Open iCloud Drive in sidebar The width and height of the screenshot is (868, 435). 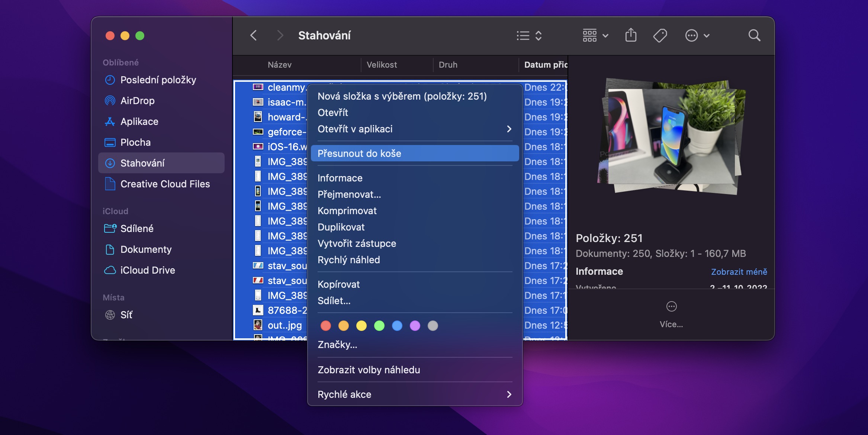tap(147, 270)
